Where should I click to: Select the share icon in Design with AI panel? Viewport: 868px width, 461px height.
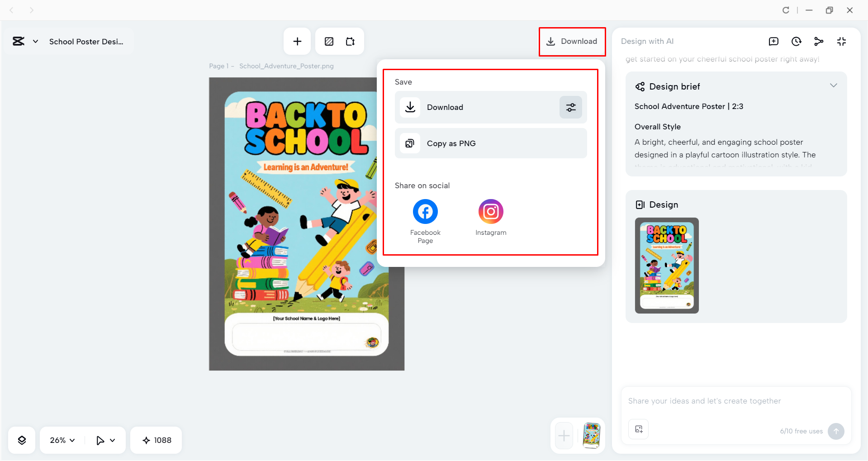pyautogui.click(x=819, y=41)
